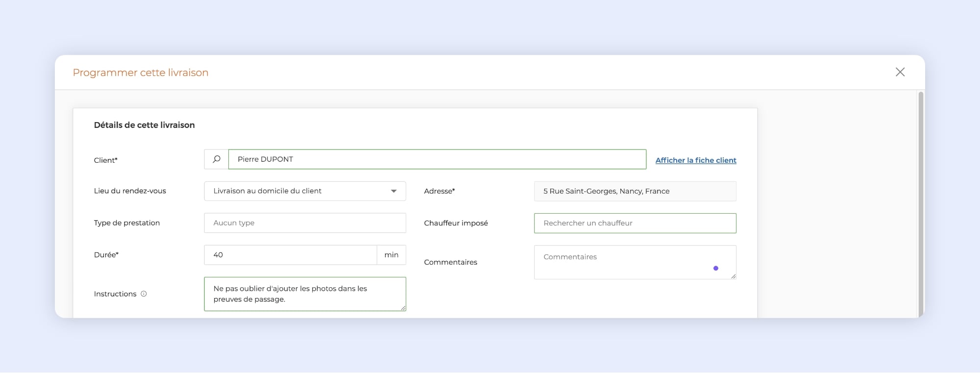Click the dialog's vertical scrollbar

[920, 203]
